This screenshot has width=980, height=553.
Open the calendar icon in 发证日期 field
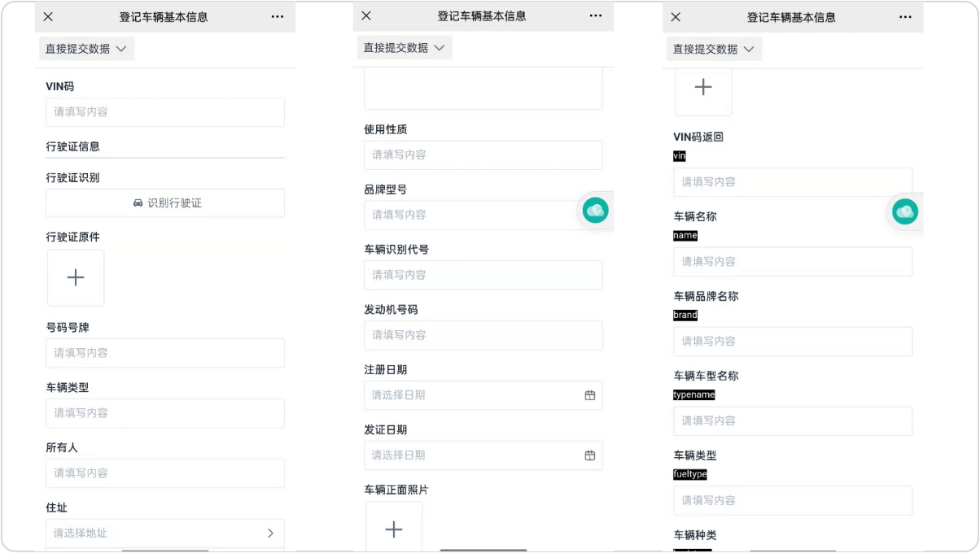pos(590,455)
